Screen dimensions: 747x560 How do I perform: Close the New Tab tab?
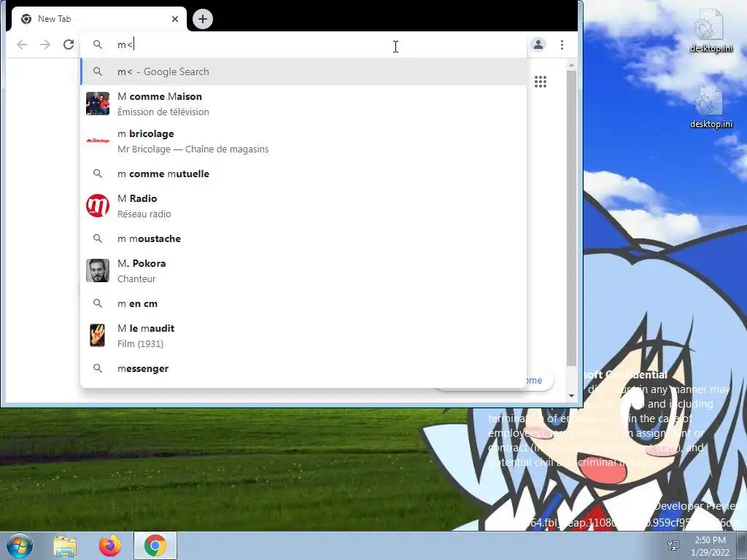[x=175, y=19]
